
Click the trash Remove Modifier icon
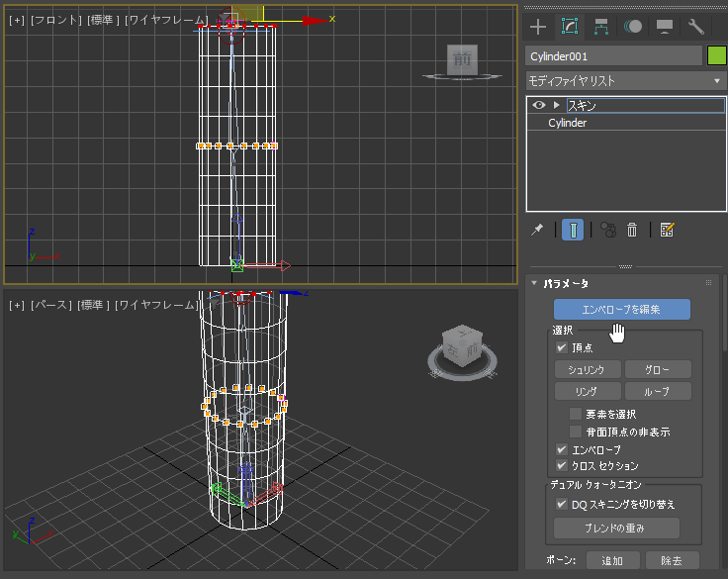[x=632, y=230]
